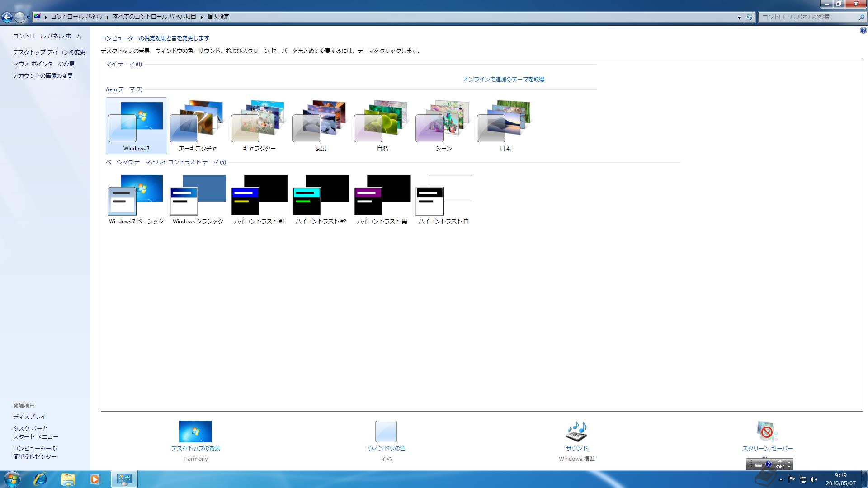Image resolution: width=868 pixels, height=488 pixels.
Task: Apply the アーキテクチャ theme
Action: point(198,126)
